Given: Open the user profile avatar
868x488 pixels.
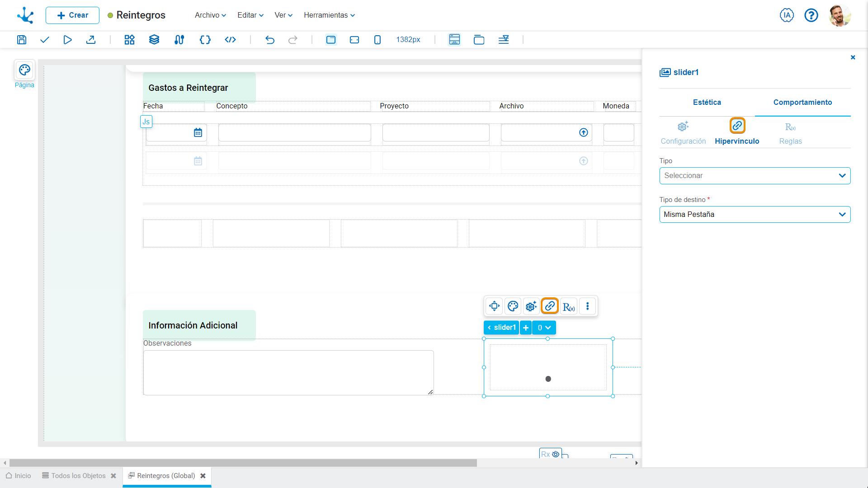Looking at the screenshot, I should click(x=840, y=15).
